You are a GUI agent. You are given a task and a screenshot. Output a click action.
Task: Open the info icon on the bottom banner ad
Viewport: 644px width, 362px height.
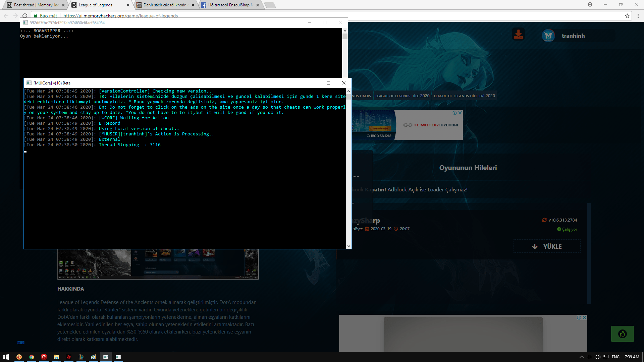click(x=579, y=317)
